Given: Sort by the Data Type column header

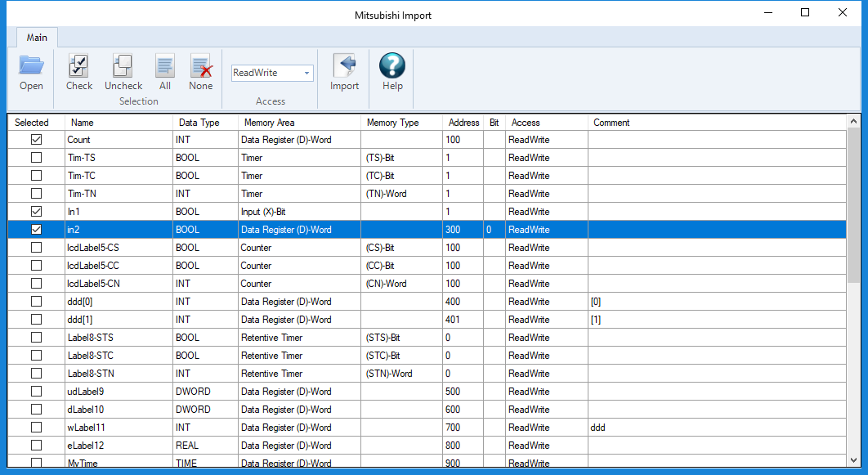Looking at the screenshot, I should click(x=205, y=123).
